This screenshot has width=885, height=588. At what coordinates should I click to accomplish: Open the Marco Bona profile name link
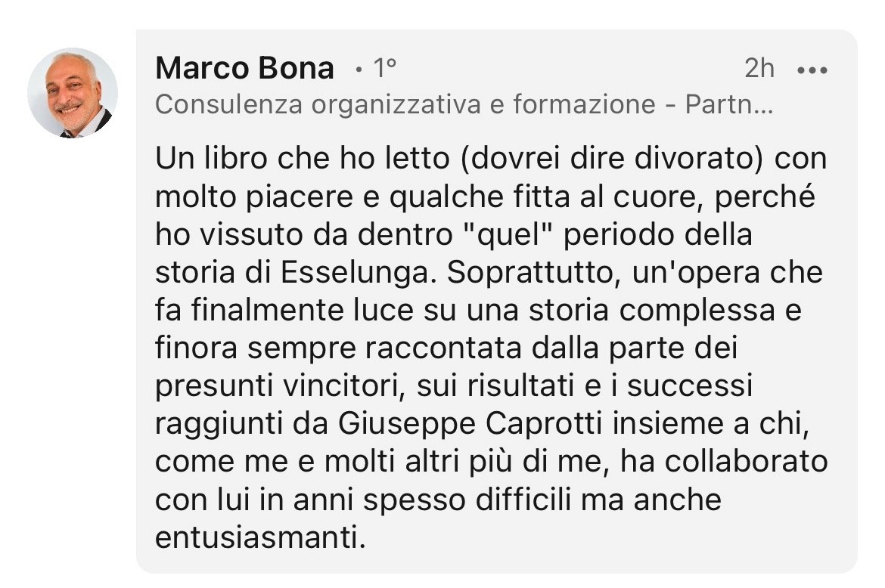244,69
